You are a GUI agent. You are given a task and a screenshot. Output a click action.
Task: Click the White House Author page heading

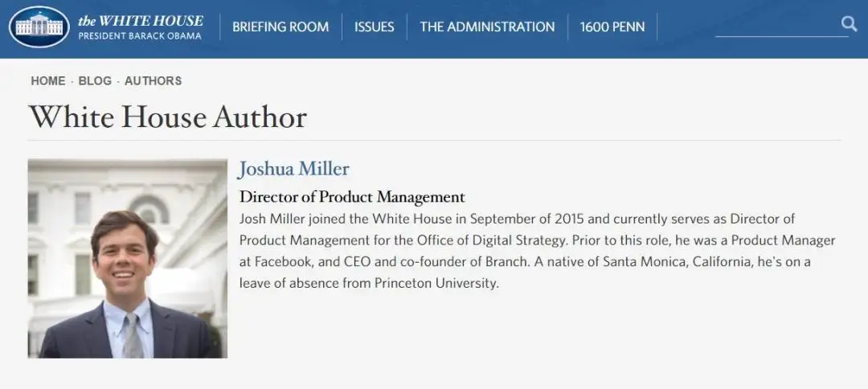click(168, 117)
